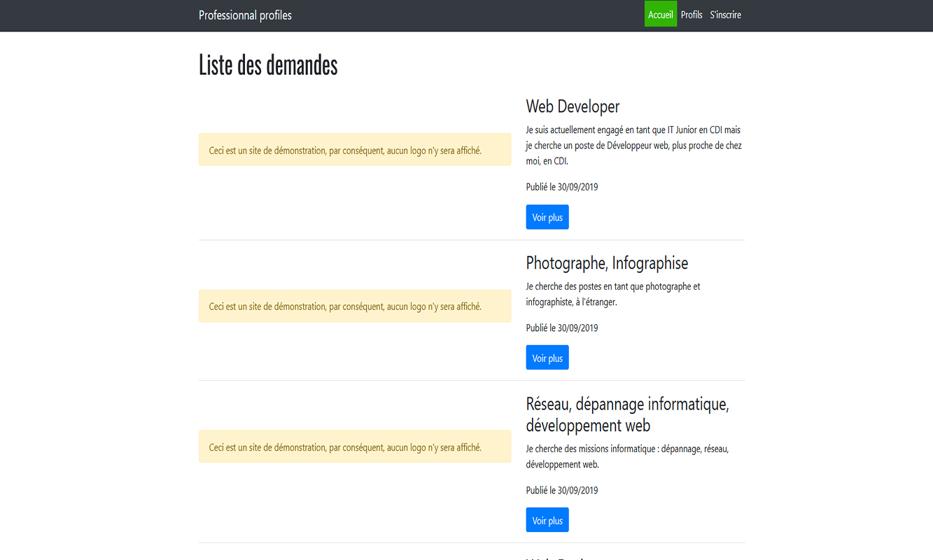The height and width of the screenshot is (560, 933).
Task: Navigate to the Profils page
Action: [x=692, y=14]
